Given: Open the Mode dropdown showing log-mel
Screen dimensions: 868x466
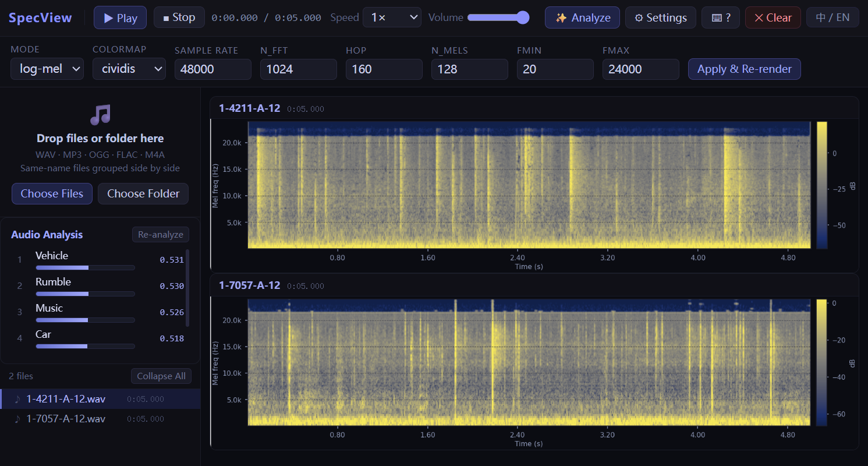Looking at the screenshot, I should 47,69.
